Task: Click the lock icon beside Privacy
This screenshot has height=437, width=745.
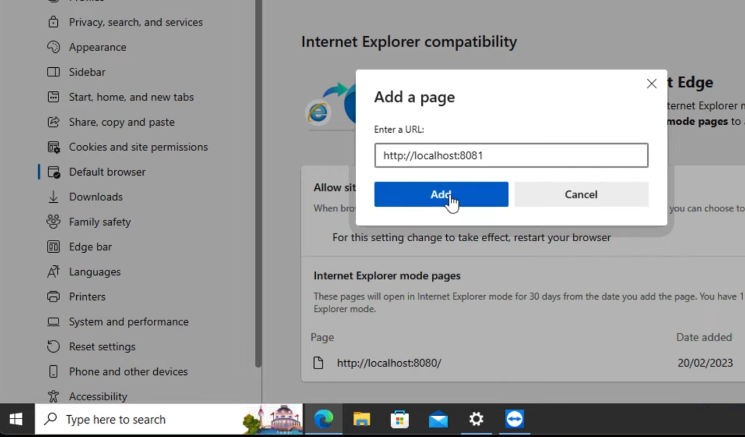Action: pos(53,22)
